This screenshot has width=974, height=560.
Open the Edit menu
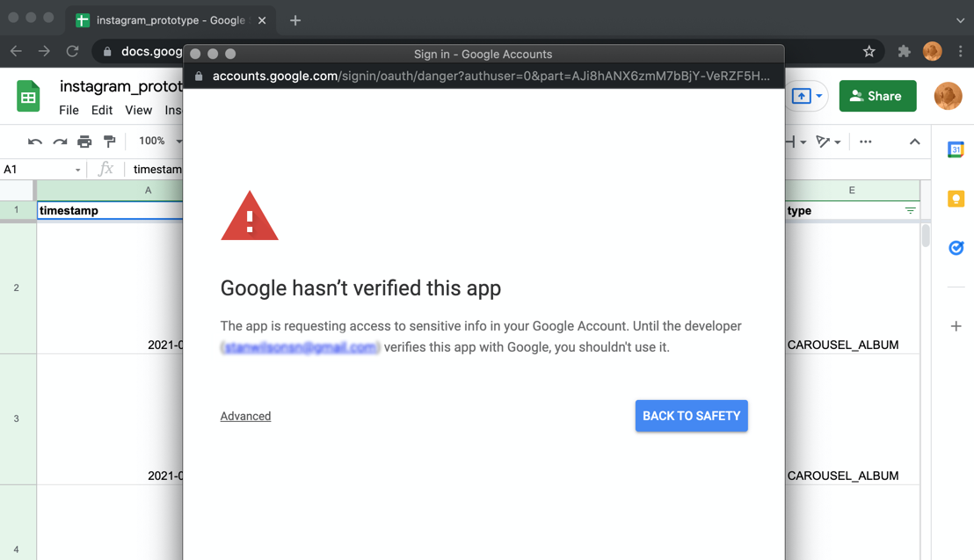coord(102,110)
